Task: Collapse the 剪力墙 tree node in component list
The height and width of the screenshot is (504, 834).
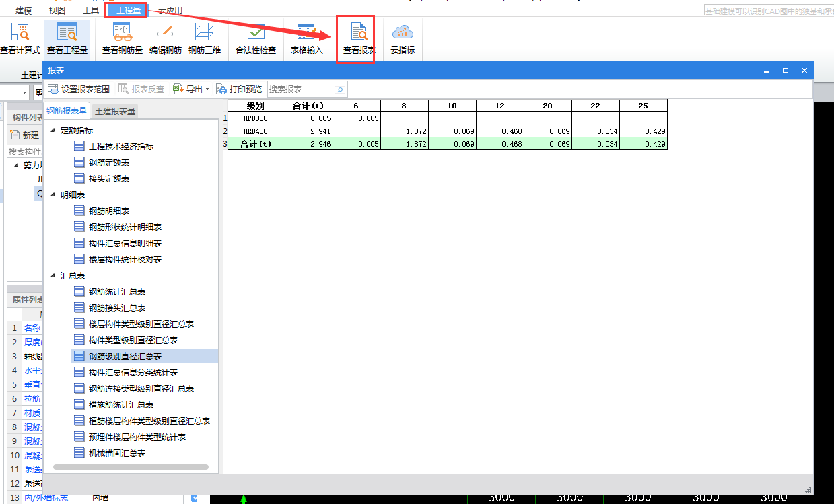Action: pos(15,165)
